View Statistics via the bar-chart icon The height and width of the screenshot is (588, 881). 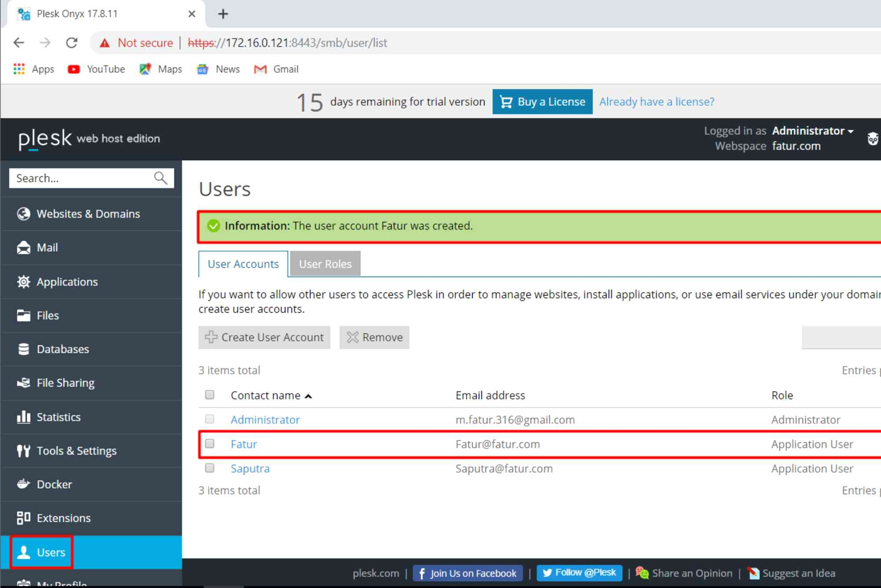point(23,417)
